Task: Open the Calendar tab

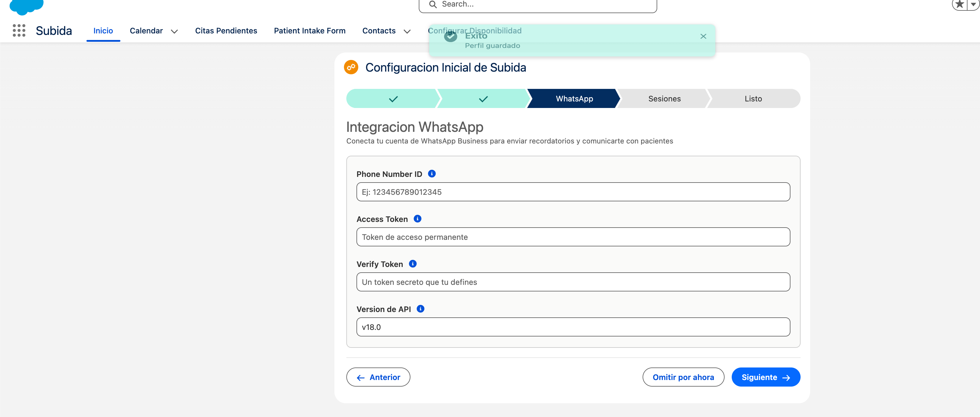Action: point(146,30)
